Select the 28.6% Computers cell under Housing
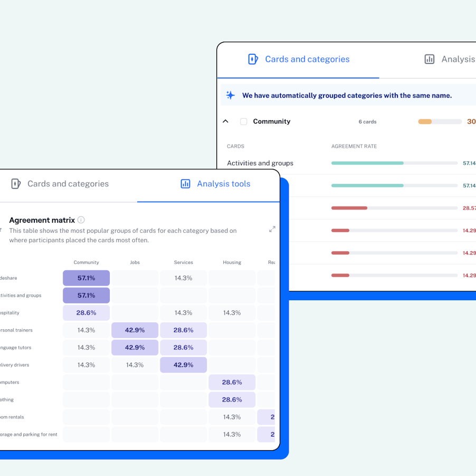 click(x=232, y=382)
